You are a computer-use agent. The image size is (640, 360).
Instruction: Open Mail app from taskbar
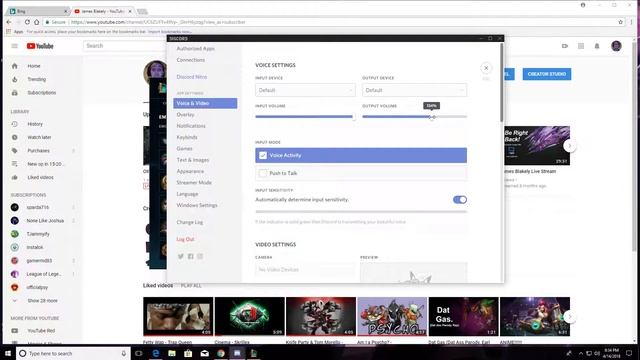[204, 353]
